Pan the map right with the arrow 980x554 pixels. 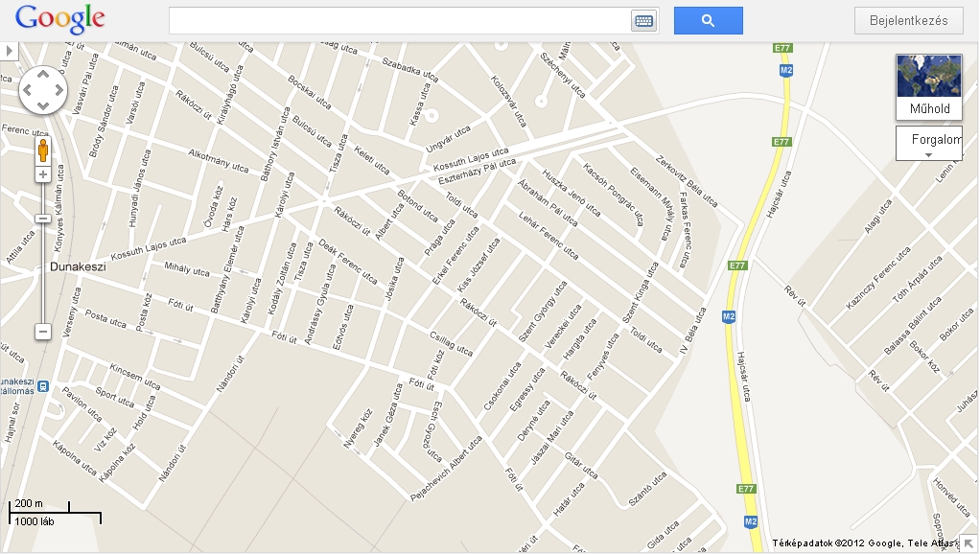coord(58,90)
